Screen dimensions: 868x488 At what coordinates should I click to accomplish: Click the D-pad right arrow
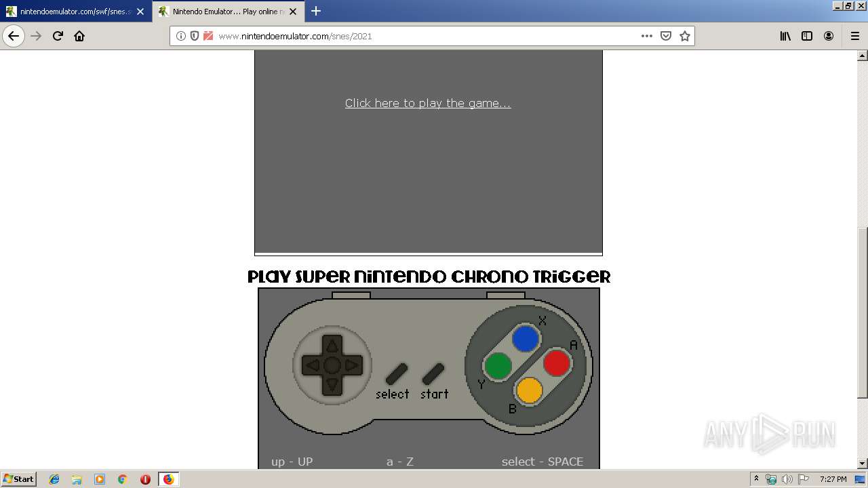(x=353, y=366)
